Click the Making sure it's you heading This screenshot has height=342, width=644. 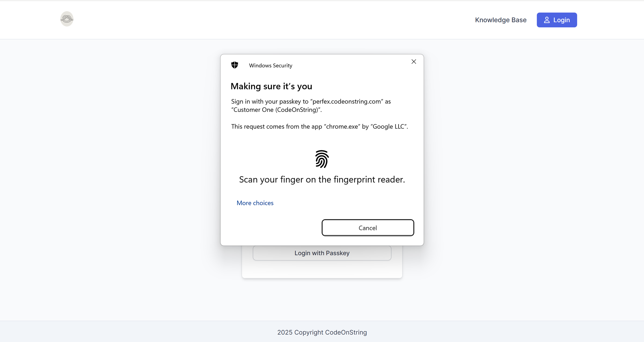coord(271,86)
